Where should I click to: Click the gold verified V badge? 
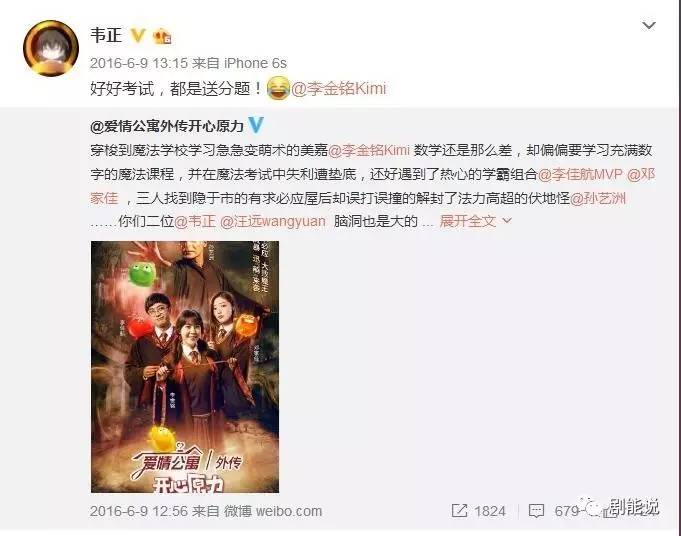pos(138,35)
